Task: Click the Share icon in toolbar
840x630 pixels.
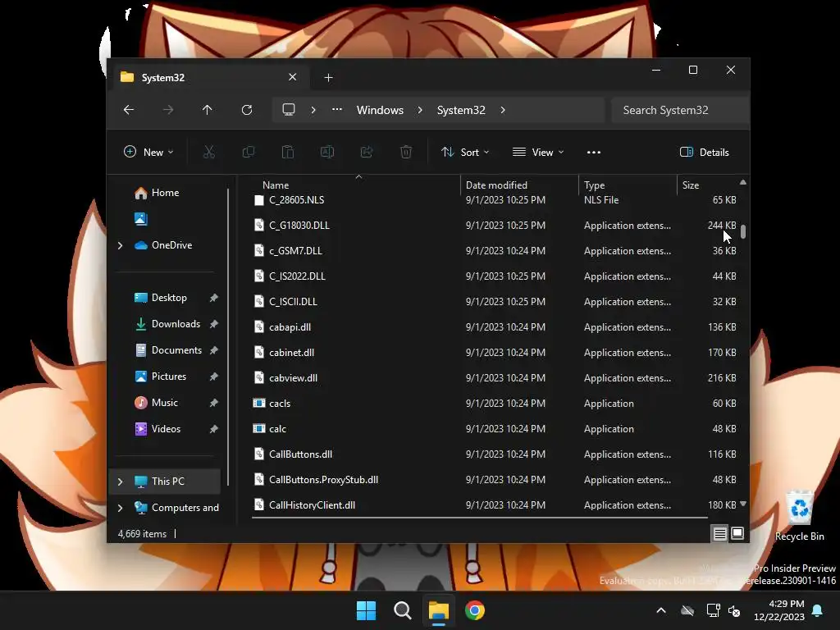Action: (x=367, y=152)
